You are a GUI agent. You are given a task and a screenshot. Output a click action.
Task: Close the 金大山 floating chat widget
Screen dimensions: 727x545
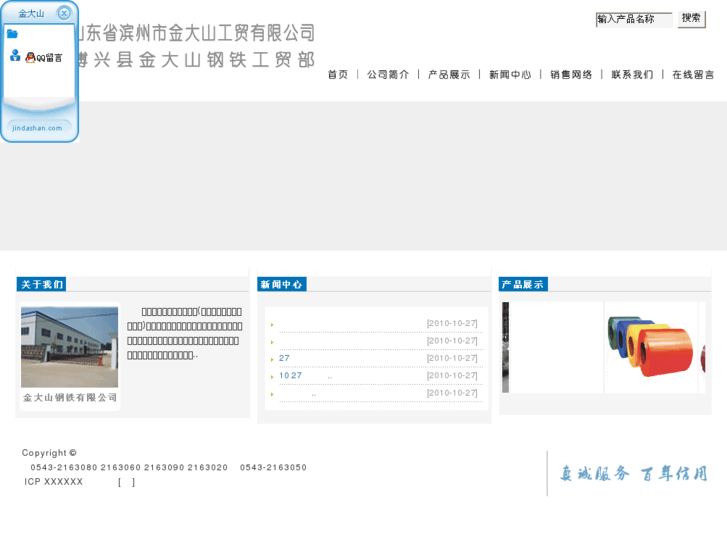point(64,13)
